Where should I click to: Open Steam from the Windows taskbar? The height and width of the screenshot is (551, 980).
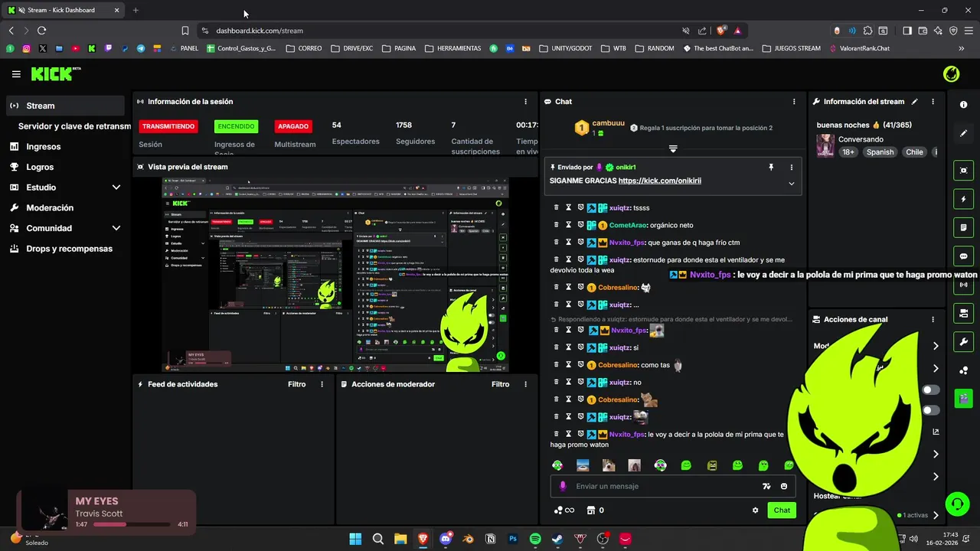557,539
